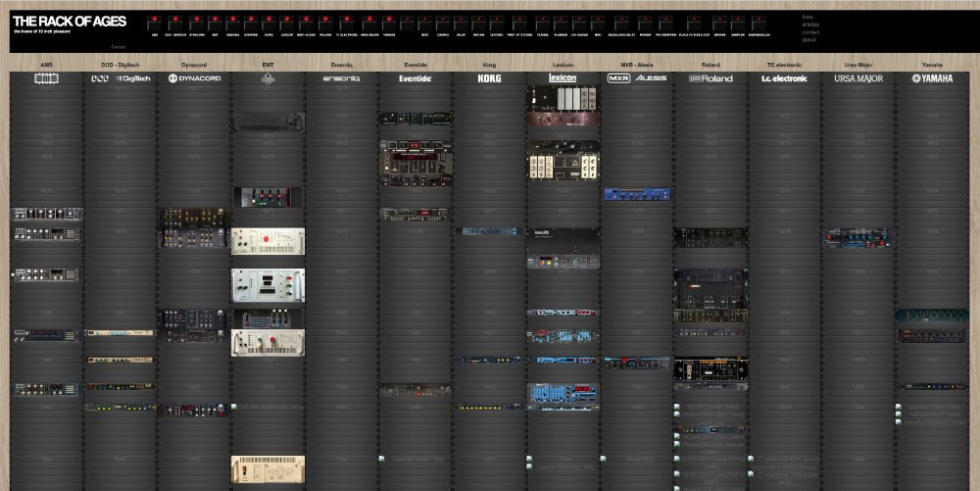This screenshot has width=980, height=491.
Task: Toggle the Korg filter switch
Action: click(269, 24)
